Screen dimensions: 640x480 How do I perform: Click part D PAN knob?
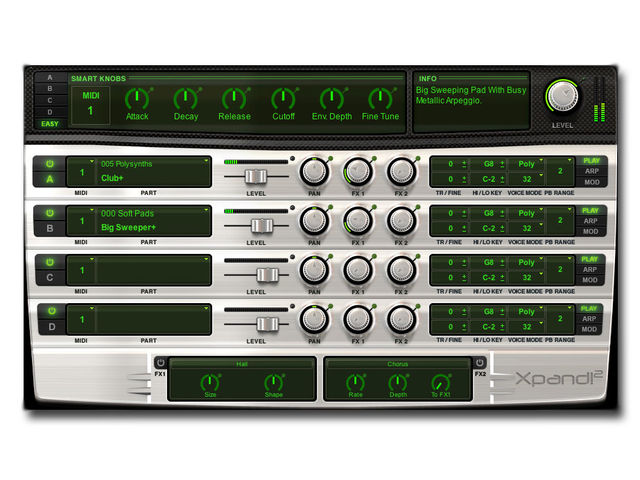pyautogui.click(x=314, y=319)
